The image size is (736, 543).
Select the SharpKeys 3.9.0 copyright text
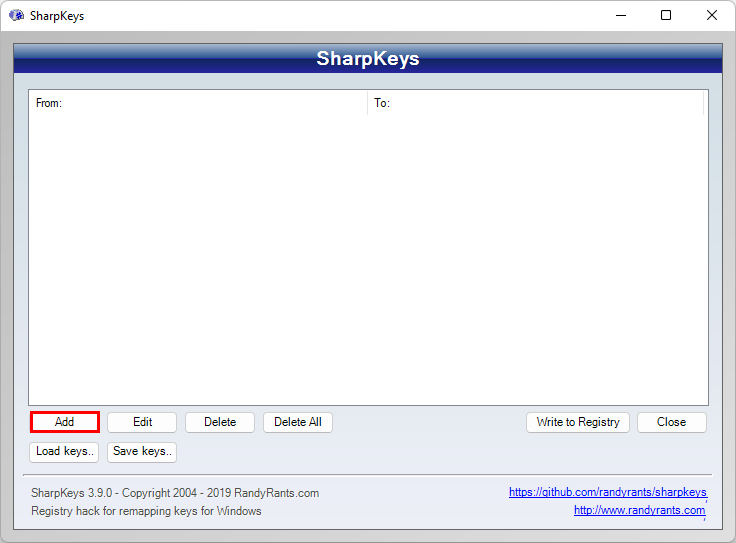(x=175, y=493)
